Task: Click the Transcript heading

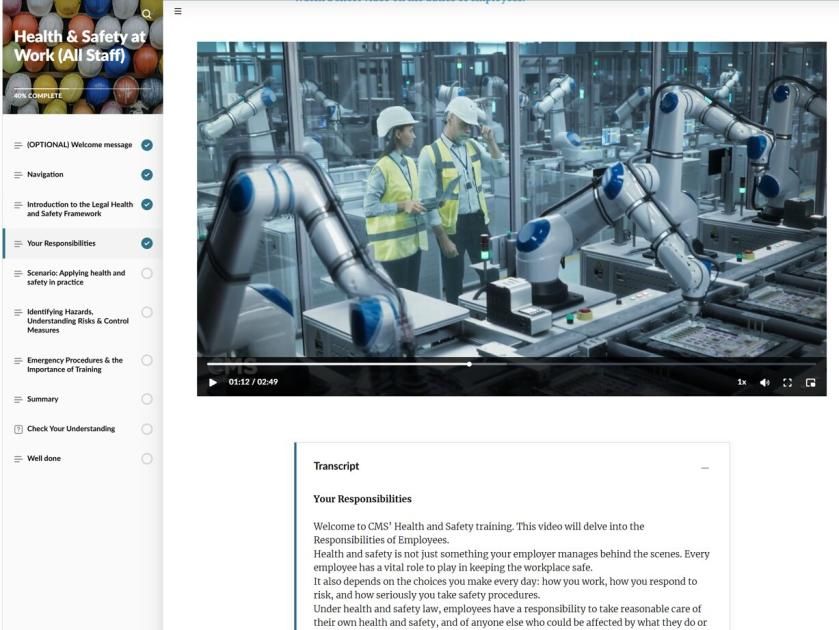Action: (336, 466)
